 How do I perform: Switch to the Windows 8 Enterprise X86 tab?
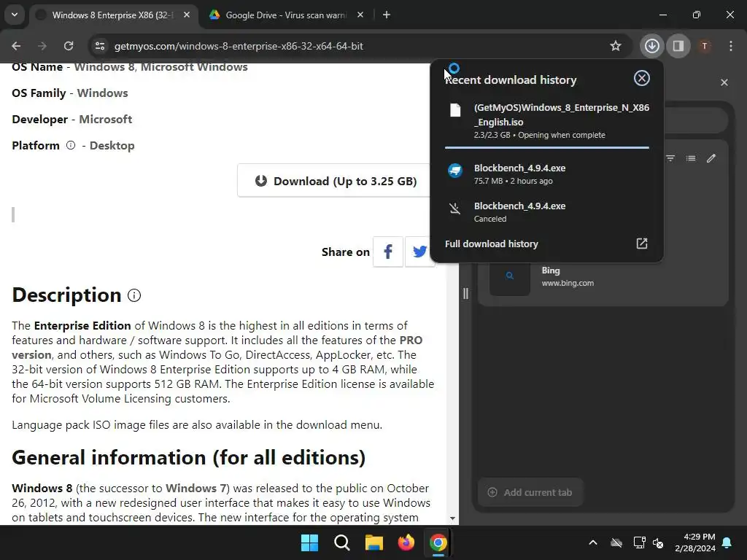click(113, 15)
